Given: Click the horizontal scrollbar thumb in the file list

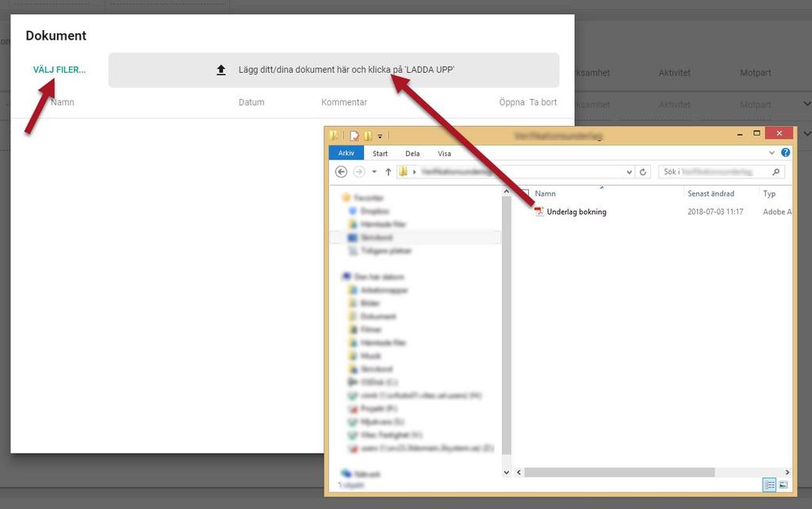Looking at the screenshot, I should tap(619, 473).
